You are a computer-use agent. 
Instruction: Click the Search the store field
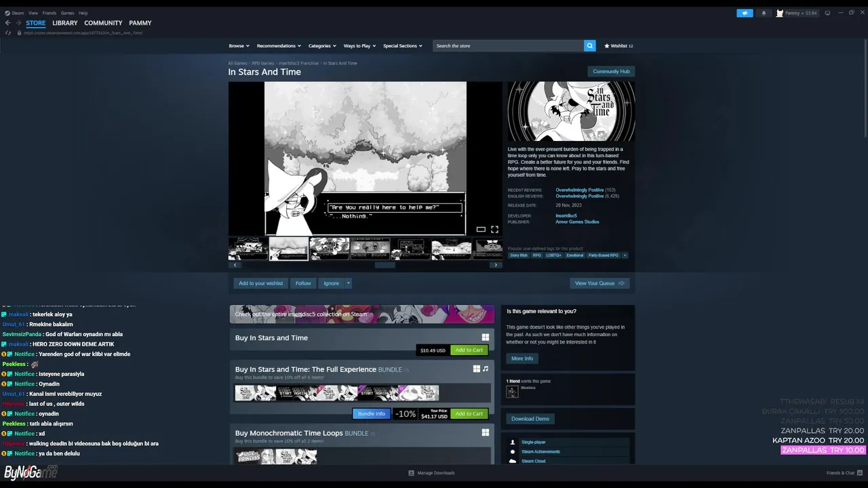click(x=509, y=45)
